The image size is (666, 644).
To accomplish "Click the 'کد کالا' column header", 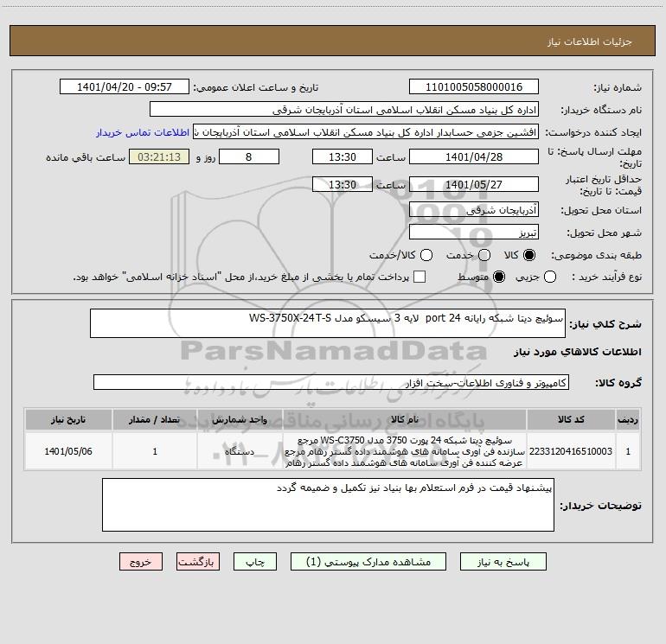I will [x=571, y=419].
